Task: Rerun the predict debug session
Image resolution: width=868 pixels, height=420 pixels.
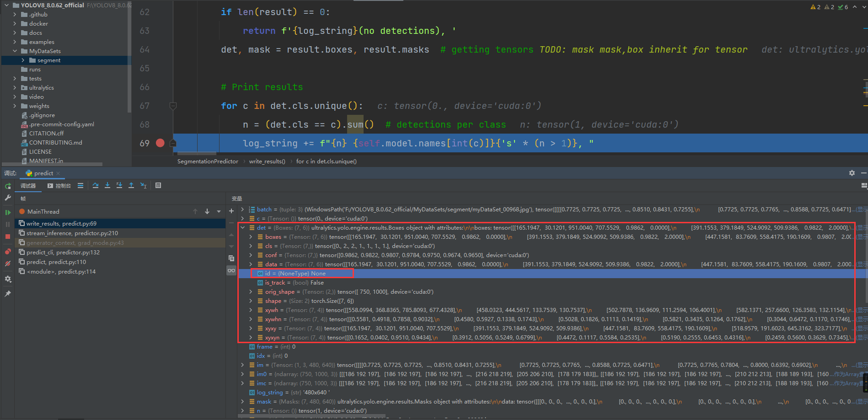Action: pyautogui.click(x=7, y=186)
